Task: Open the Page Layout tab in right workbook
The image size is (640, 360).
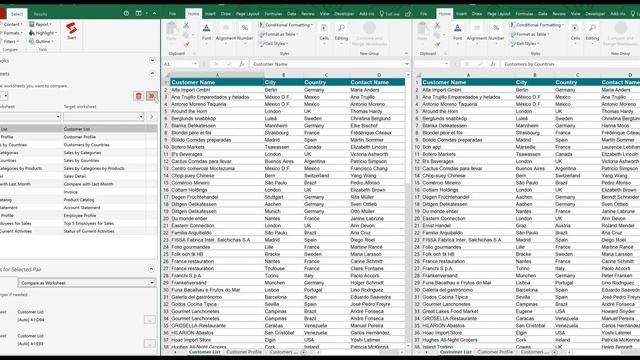Action: pyautogui.click(x=498, y=14)
